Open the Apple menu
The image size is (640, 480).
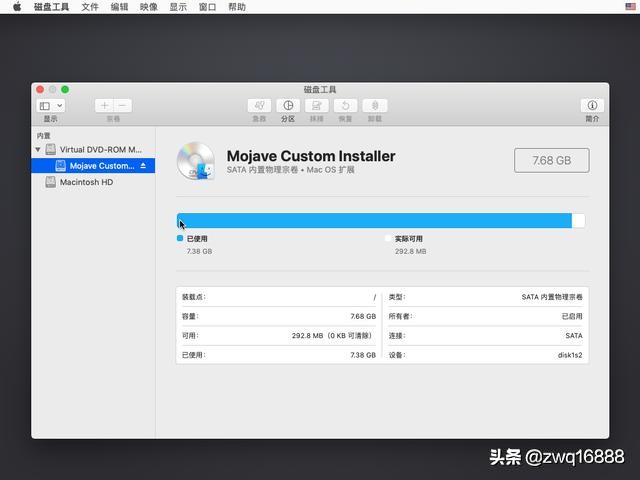17,7
